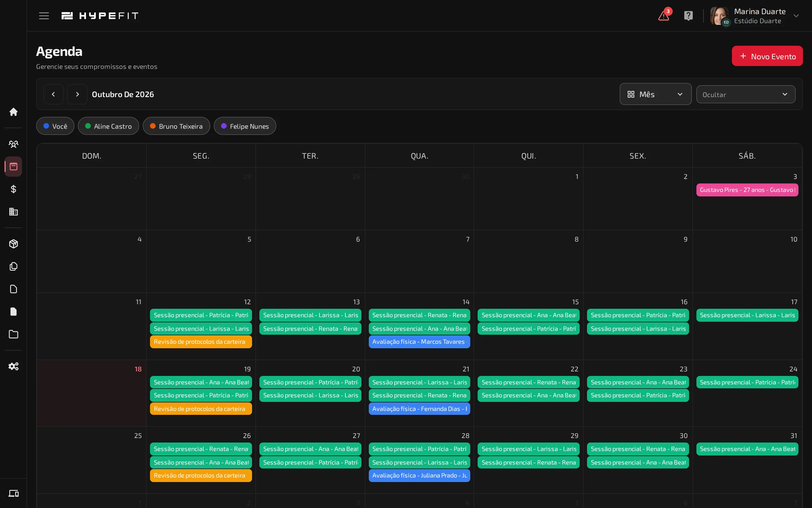Open the hamburger menu
The height and width of the screenshot is (508, 812).
(x=44, y=16)
